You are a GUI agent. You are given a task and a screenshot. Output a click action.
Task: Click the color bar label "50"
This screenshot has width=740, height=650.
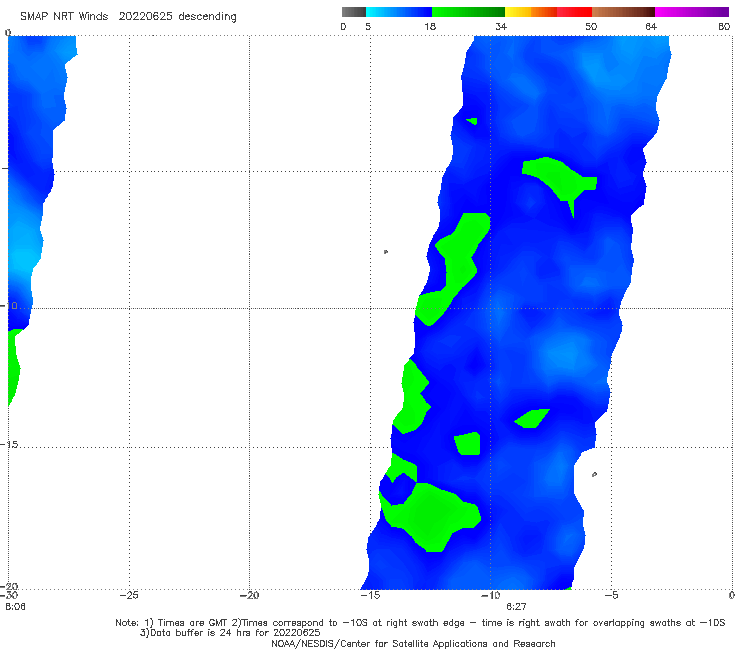pyautogui.click(x=591, y=27)
